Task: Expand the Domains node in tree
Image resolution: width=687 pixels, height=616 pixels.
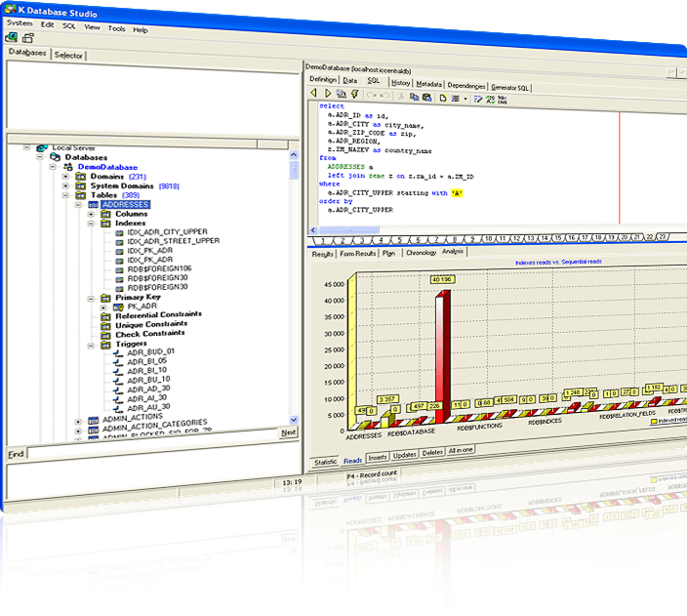Action: pyautogui.click(x=66, y=177)
